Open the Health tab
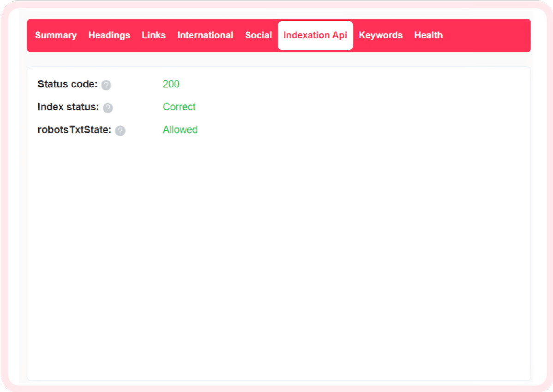Viewport: 553px width, 392px height. [428, 35]
